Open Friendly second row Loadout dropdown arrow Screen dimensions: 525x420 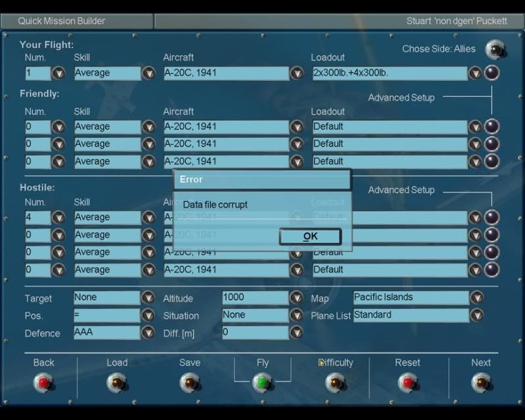475,144
